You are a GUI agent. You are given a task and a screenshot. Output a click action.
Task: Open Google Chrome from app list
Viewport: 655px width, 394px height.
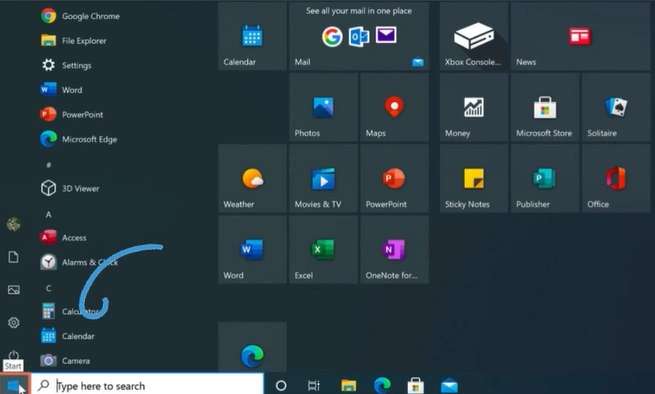click(80, 16)
